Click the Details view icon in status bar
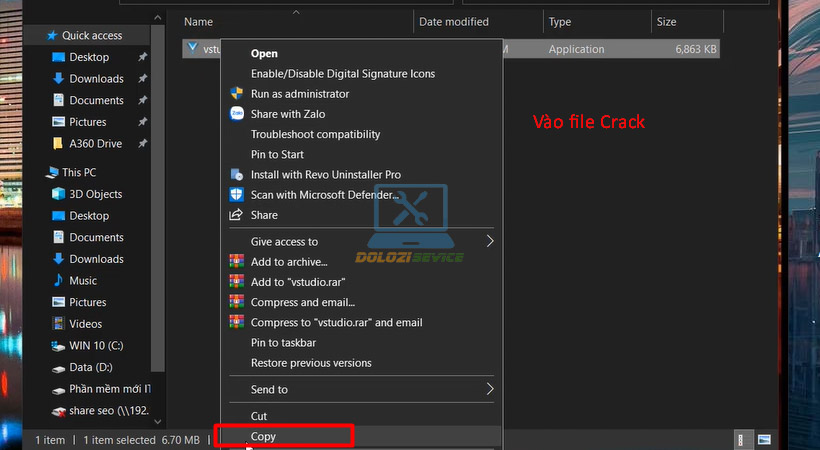Screen dimensions: 820x450 (741, 440)
